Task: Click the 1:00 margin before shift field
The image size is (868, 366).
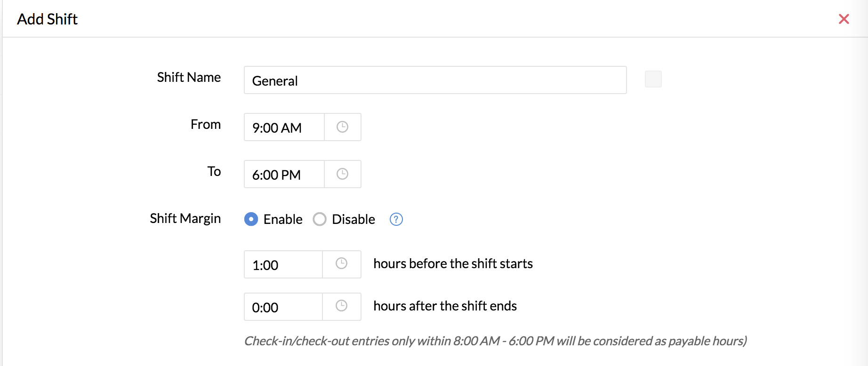Action: click(x=283, y=264)
